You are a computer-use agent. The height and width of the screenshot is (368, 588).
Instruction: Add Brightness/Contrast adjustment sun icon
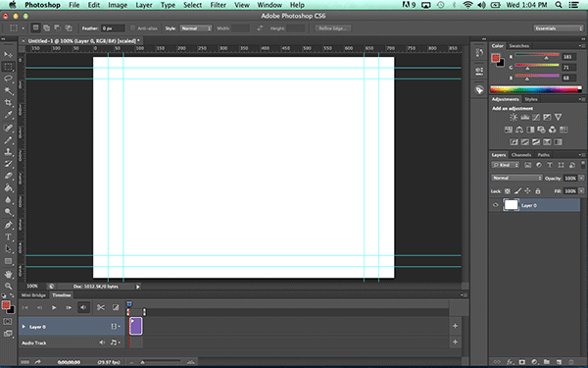click(x=513, y=117)
